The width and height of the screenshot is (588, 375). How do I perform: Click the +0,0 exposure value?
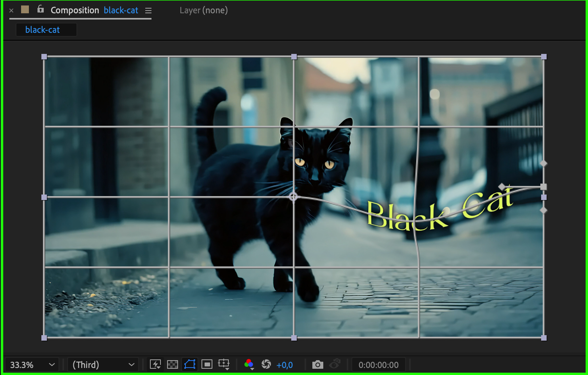click(285, 365)
